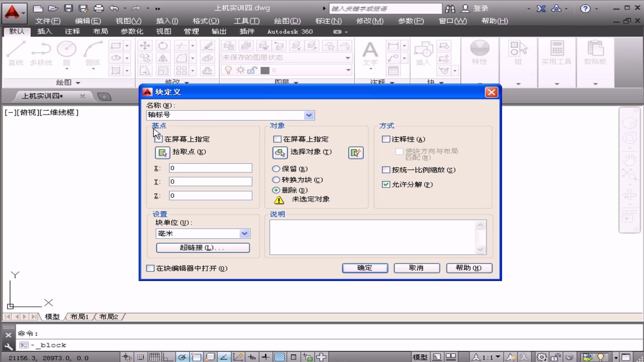This screenshot has height=362, width=644.
Task: Click inside the X coordinate input field
Action: pyautogui.click(x=210, y=167)
